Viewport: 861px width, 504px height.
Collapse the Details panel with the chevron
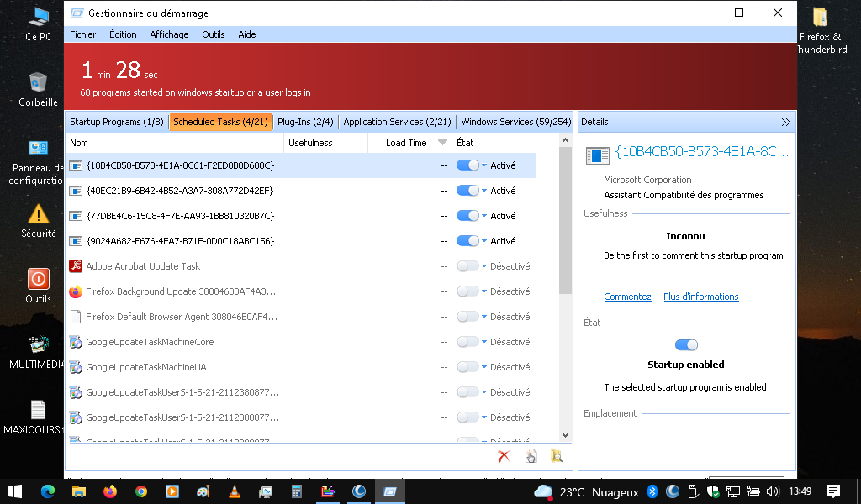[785, 122]
